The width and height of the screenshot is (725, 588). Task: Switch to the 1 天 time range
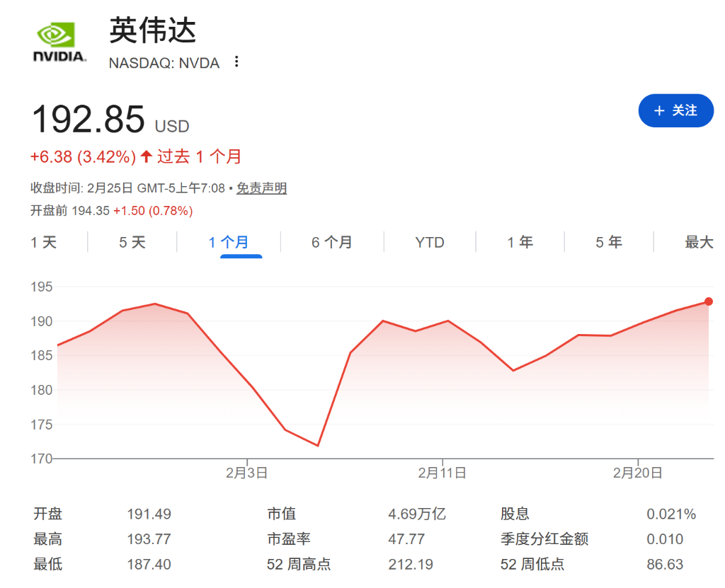44,243
